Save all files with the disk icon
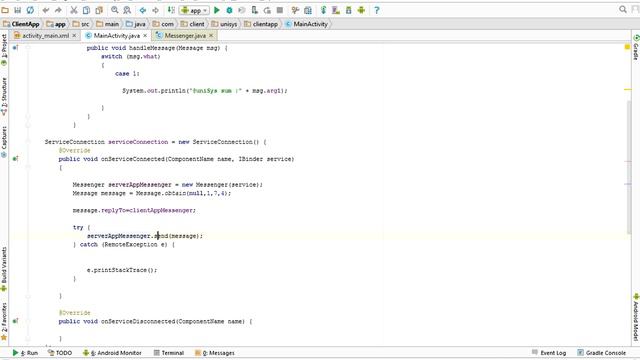640x360 pixels. coord(18,10)
